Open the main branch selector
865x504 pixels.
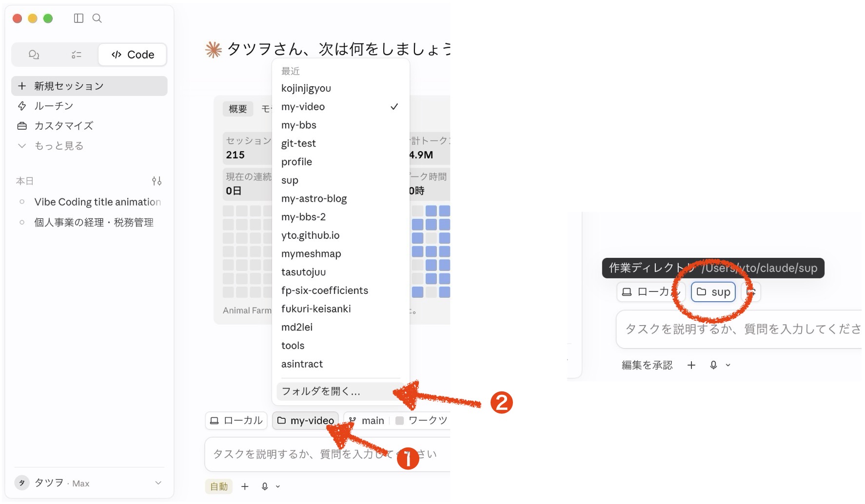coord(367,421)
